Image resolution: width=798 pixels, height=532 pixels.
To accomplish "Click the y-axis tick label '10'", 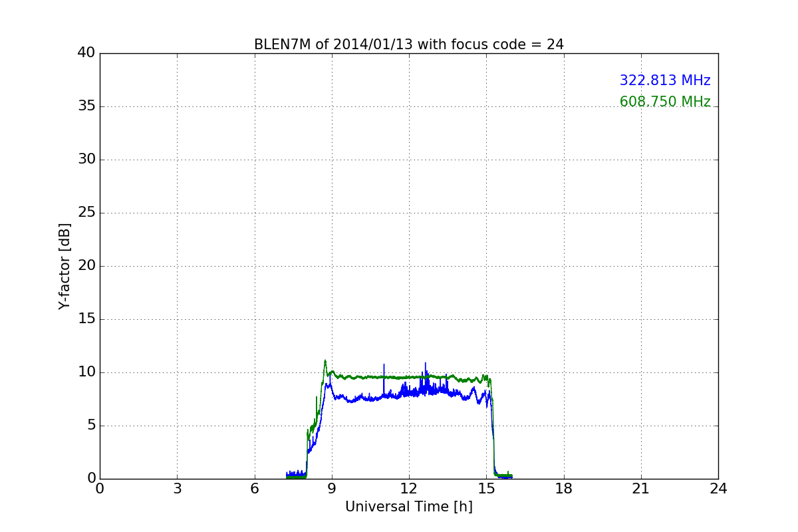I will coord(86,372).
